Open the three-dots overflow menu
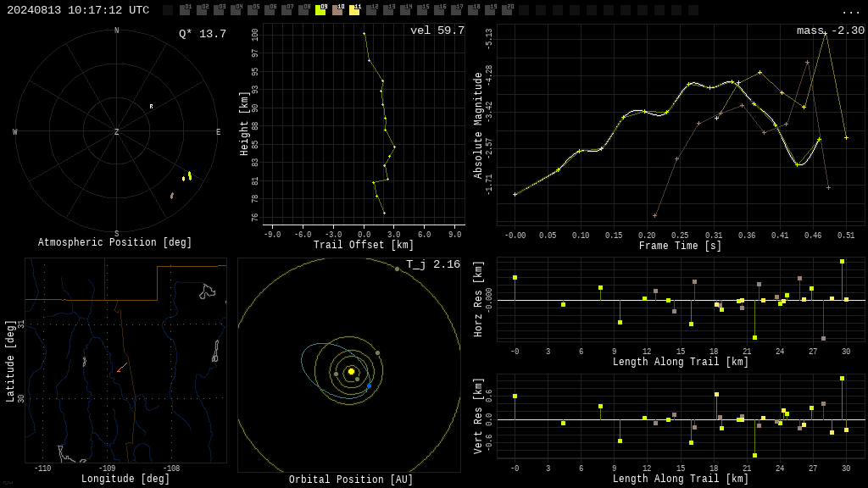This screenshot has height=488, width=868. point(850,12)
